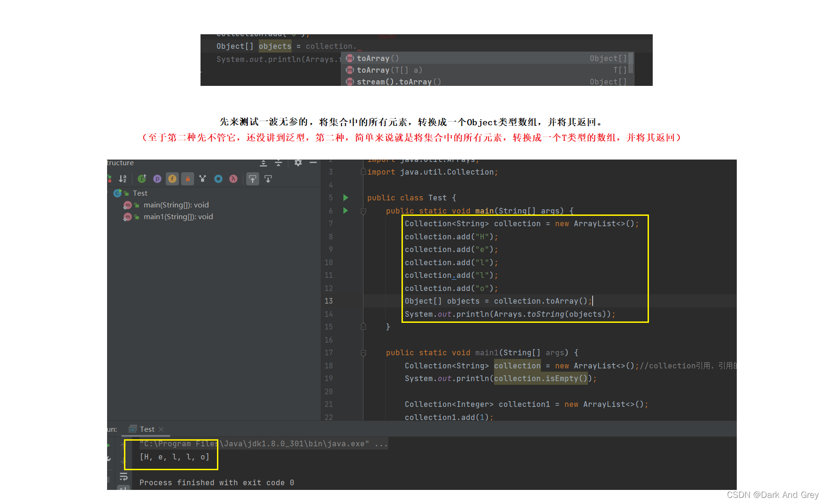Click highlighted 'objects' variable in top snippet
The width and height of the screenshot is (826, 504).
pyautogui.click(x=275, y=46)
